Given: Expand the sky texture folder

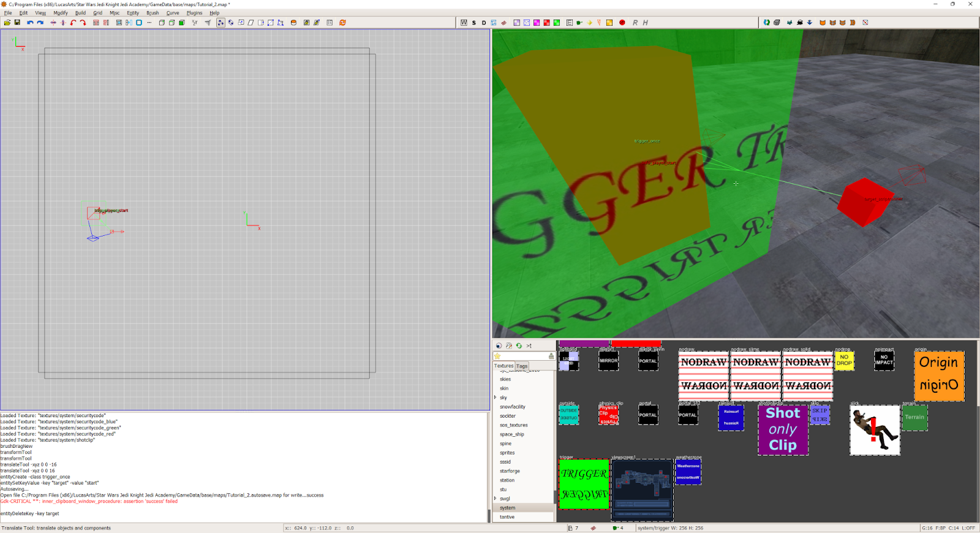Looking at the screenshot, I should click(x=496, y=398).
